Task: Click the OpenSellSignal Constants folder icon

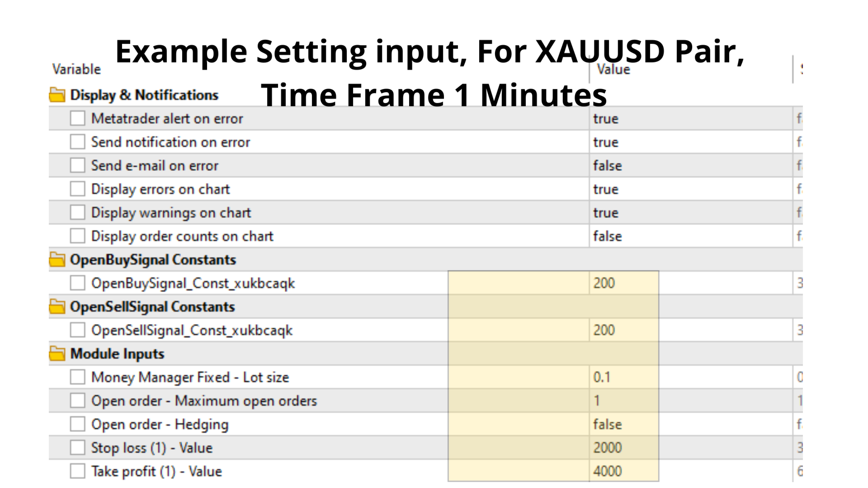Action: click(x=57, y=306)
